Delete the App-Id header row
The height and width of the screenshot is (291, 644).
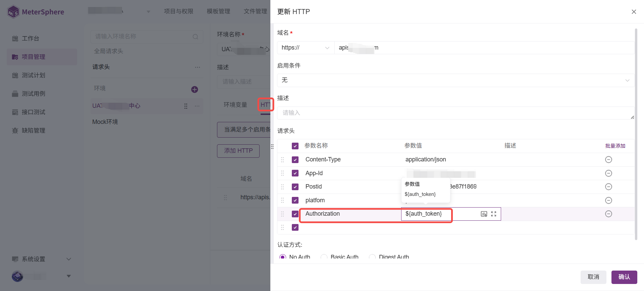point(608,173)
